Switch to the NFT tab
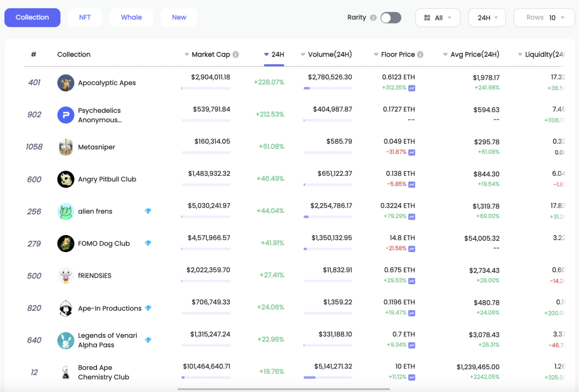The height and width of the screenshot is (392, 579). [x=85, y=17]
